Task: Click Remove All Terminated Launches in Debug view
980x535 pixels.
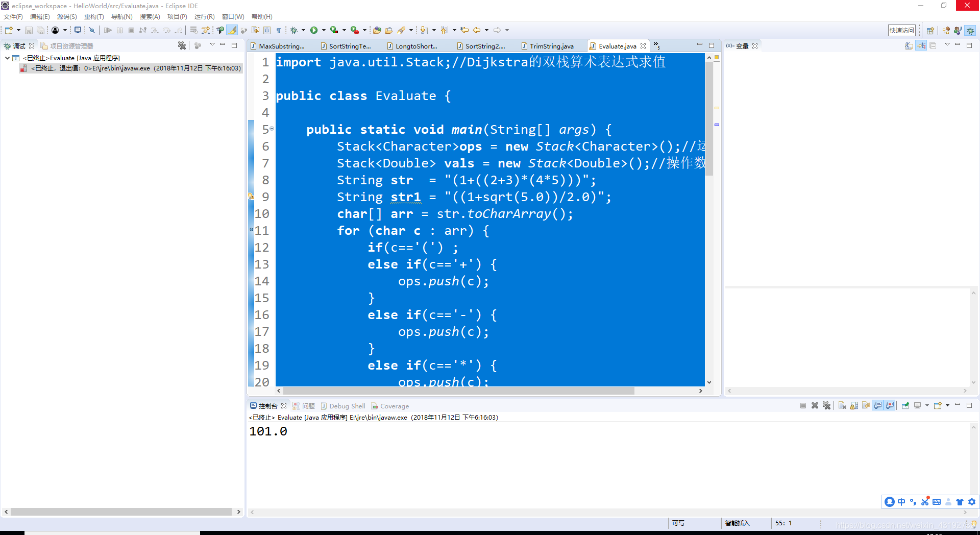Action: (x=182, y=46)
